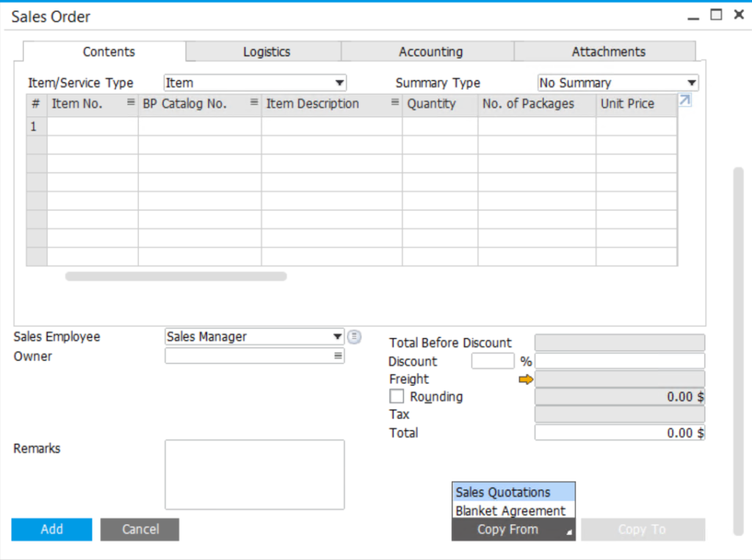Click the Add button
This screenshot has height=560, width=752.
[51, 529]
